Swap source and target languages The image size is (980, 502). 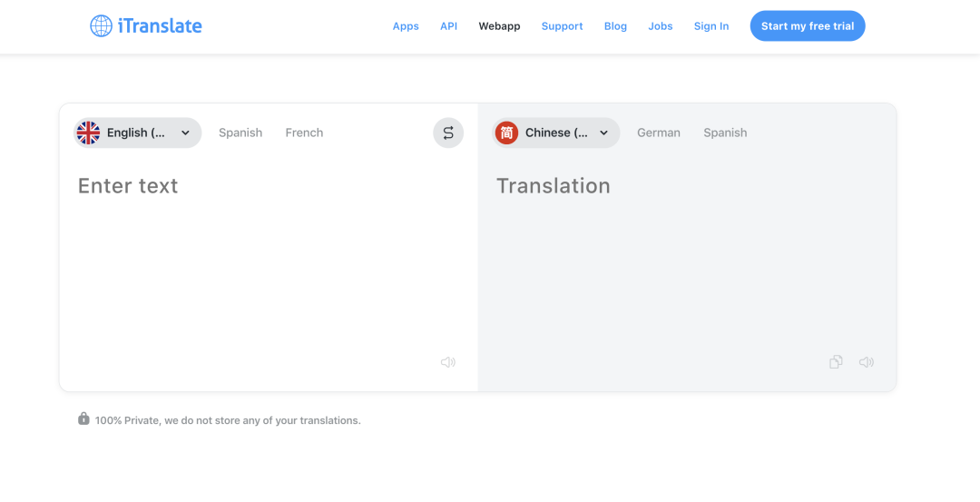(448, 133)
